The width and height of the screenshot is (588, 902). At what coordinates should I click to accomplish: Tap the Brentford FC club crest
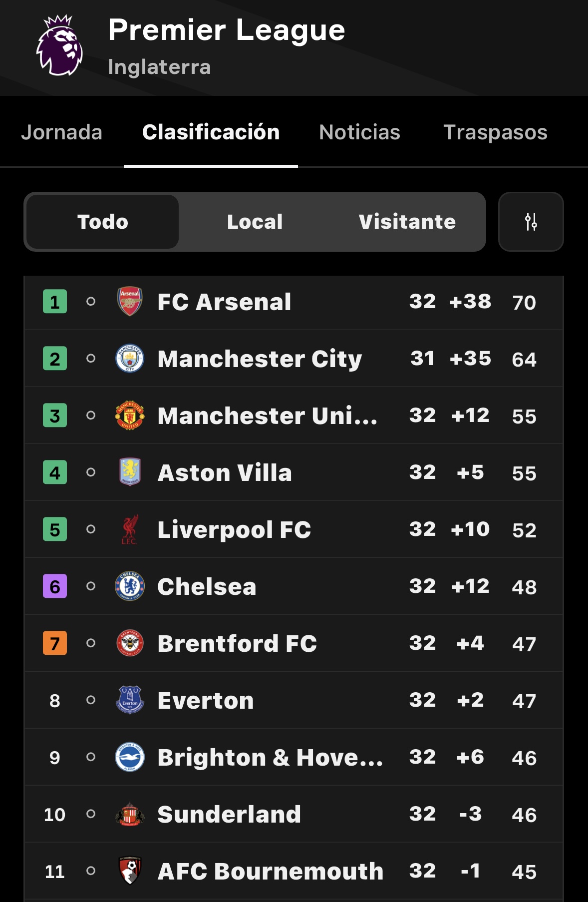pos(130,643)
